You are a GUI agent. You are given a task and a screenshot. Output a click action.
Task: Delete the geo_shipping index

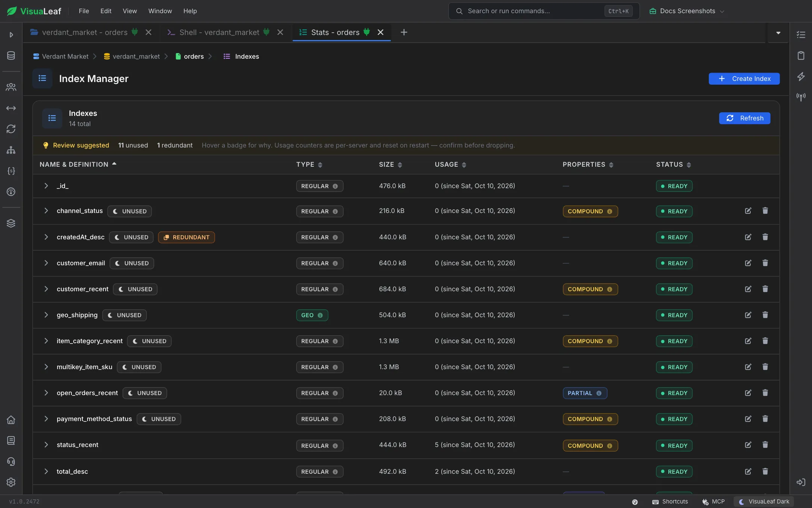tap(765, 315)
